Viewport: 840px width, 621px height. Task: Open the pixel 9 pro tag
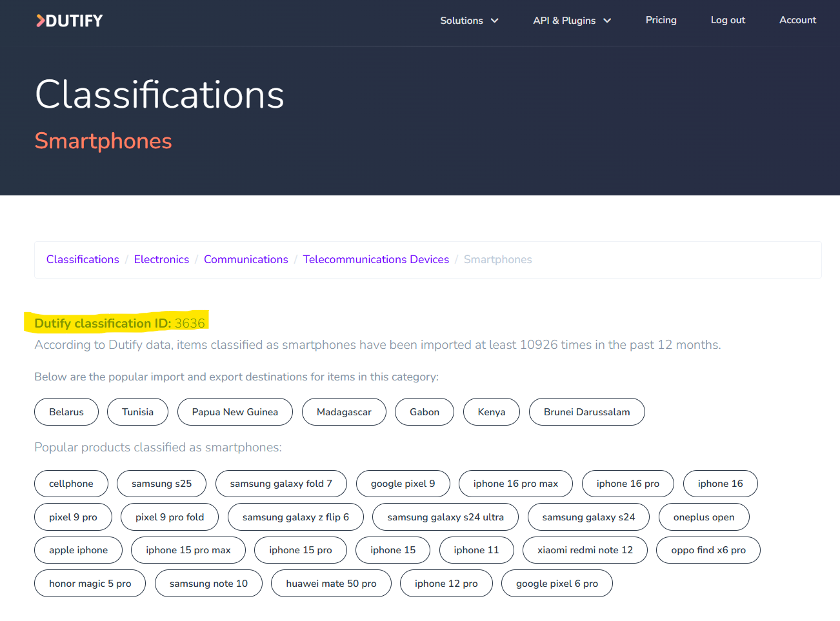pos(73,517)
